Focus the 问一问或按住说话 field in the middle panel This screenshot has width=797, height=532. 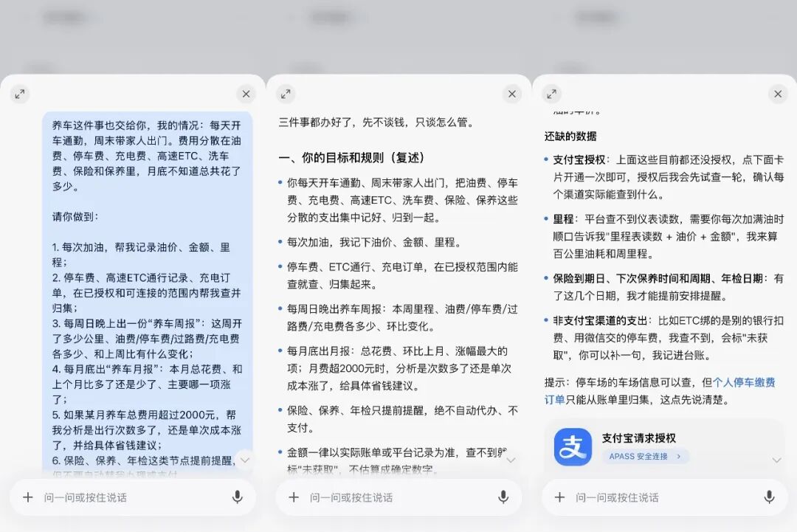[x=398, y=497]
